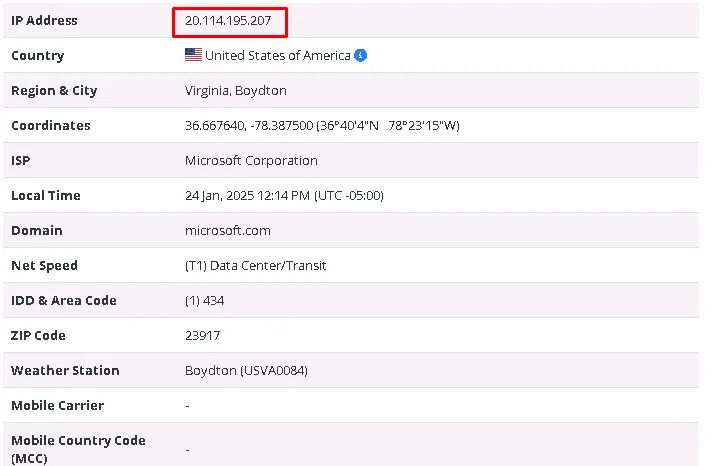Viewport: 712px width, 466px height.
Task: Click the Region & City row label
Action: [x=54, y=90]
